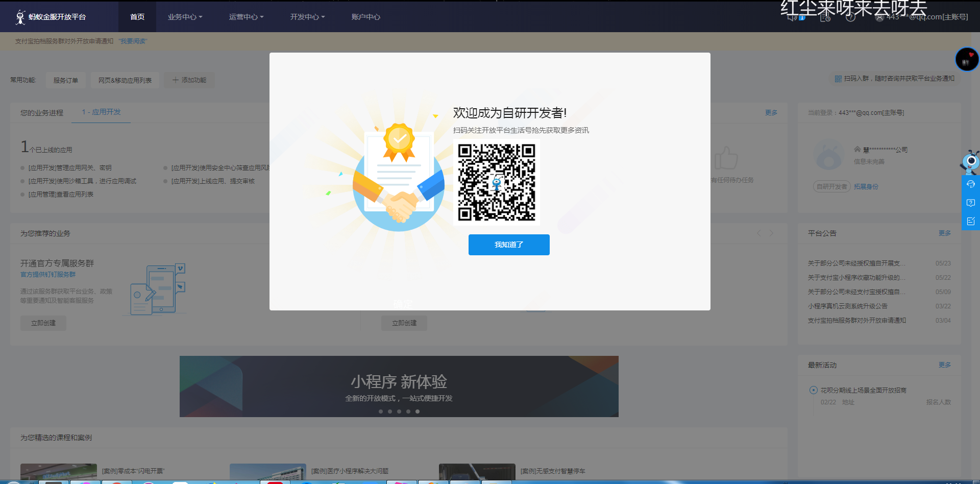Open announcement 小程序真机云测系统升级公告
The height and width of the screenshot is (484, 980).
click(x=847, y=306)
